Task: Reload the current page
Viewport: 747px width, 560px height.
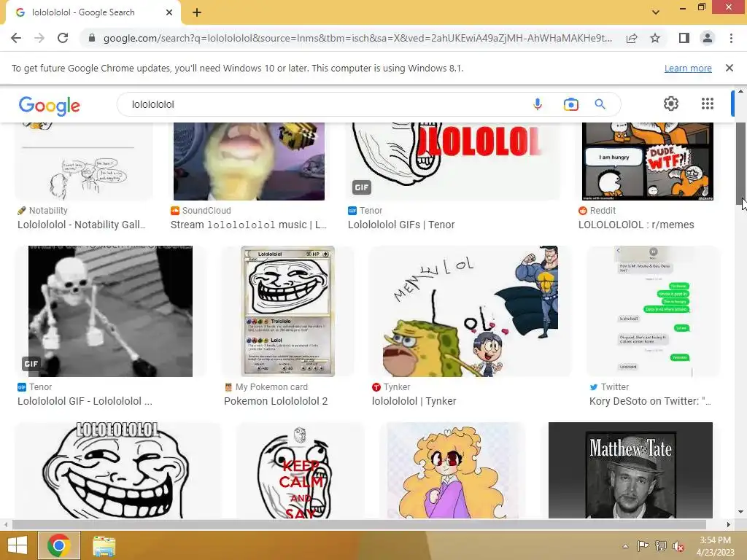Action: [63, 38]
